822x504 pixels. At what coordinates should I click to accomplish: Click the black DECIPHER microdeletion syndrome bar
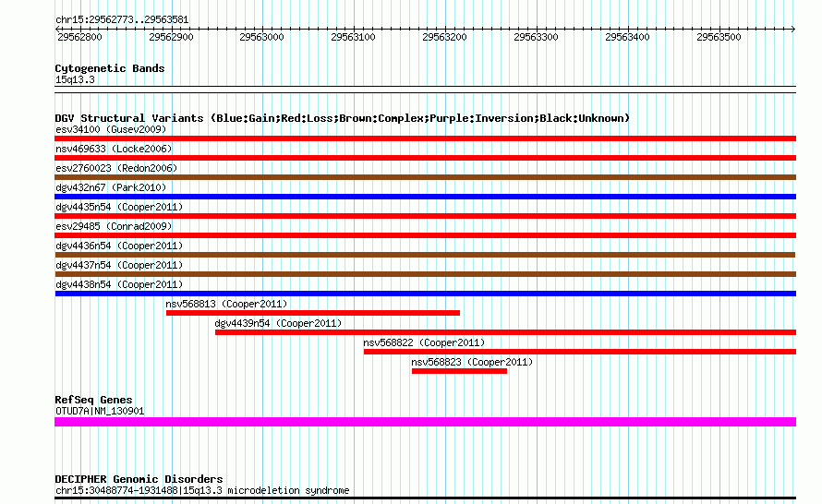pos(425,498)
